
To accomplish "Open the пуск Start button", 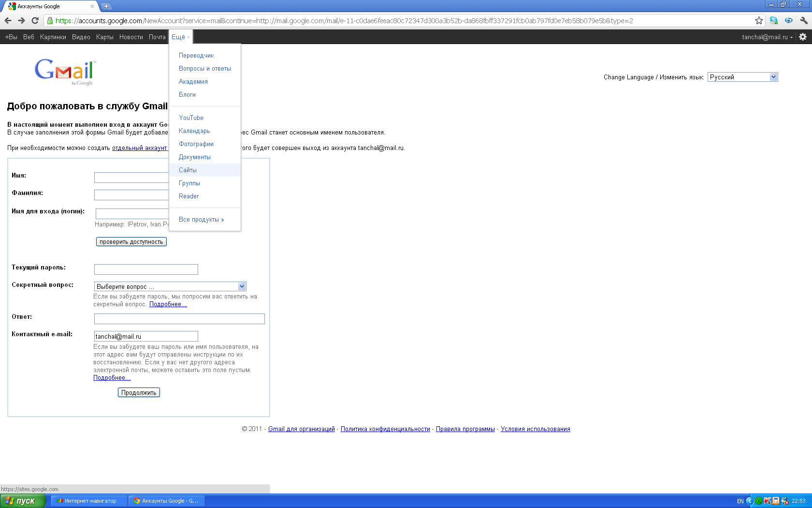I will [x=23, y=501].
